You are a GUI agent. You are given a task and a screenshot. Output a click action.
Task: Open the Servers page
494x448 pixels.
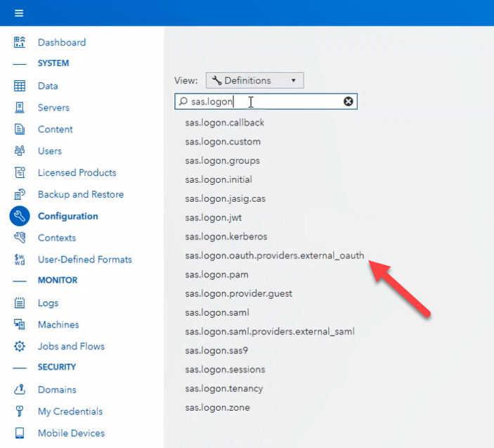pos(53,108)
